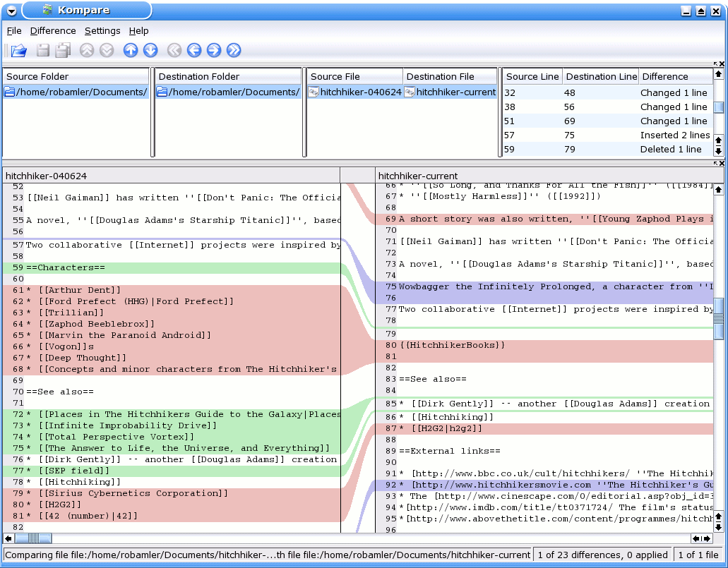This screenshot has height=568, width=728.
Task: Click status text '1 of 23 differences, 0 applied'
Action: (602, 555)
